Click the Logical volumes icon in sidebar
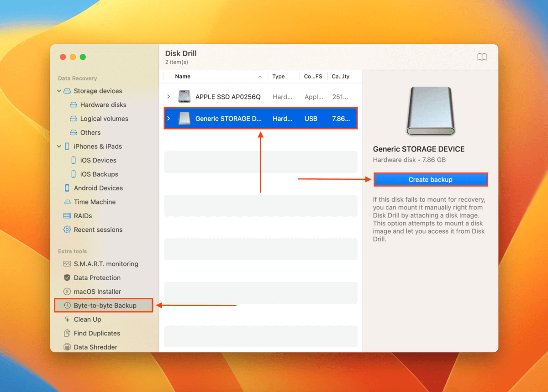Screen dimensions: 548x392 point(74,119)
